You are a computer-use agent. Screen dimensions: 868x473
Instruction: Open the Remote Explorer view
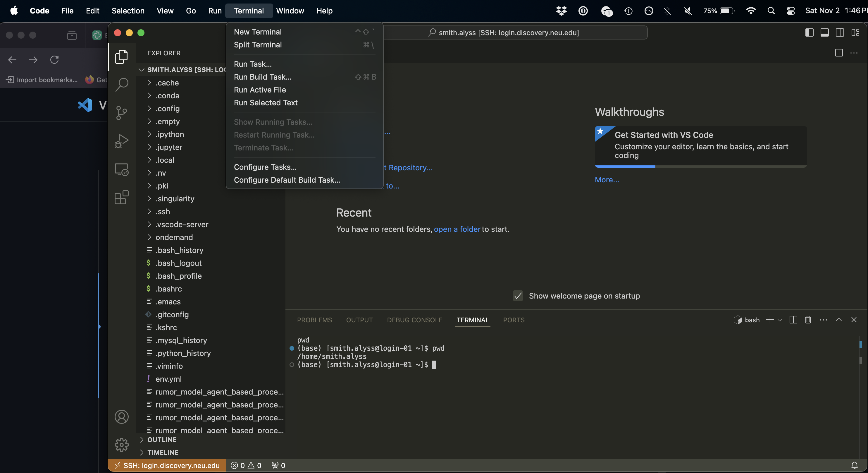121,169
